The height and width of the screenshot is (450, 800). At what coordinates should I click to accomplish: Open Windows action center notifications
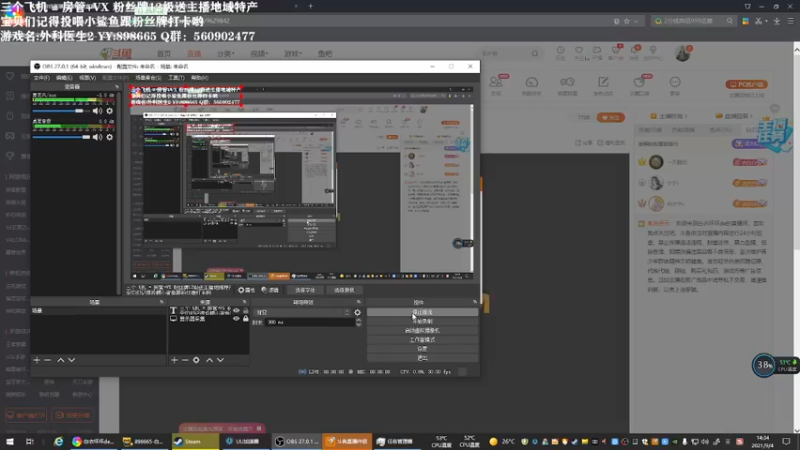point(786,441)
